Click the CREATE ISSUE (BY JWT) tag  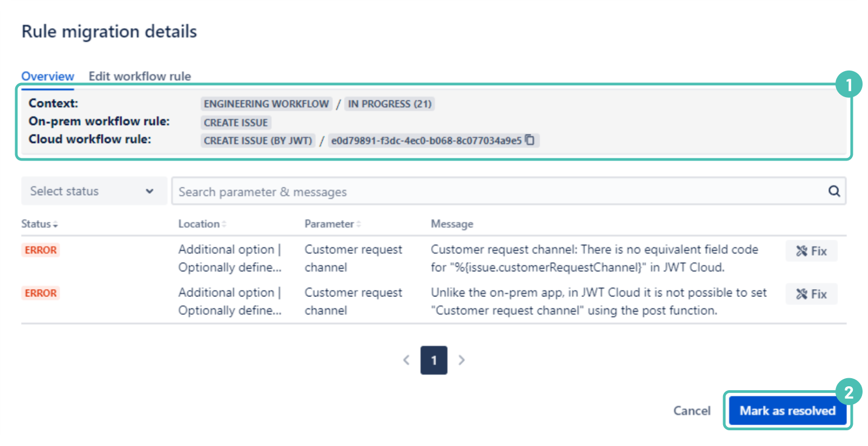(x=258, y=141)
